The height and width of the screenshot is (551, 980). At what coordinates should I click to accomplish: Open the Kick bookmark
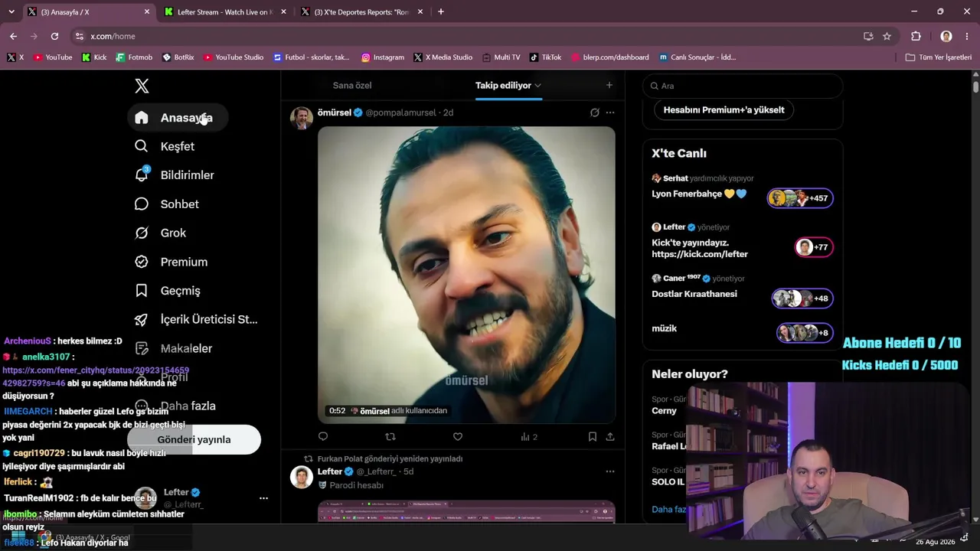point(94,57)
